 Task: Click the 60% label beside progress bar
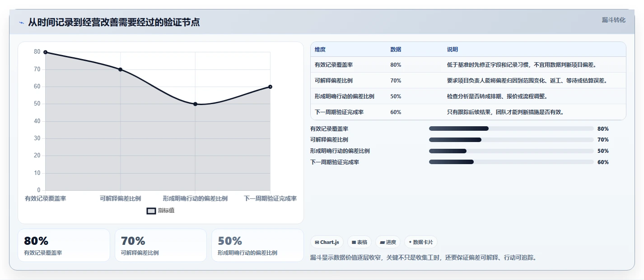[x=603, y=162]
